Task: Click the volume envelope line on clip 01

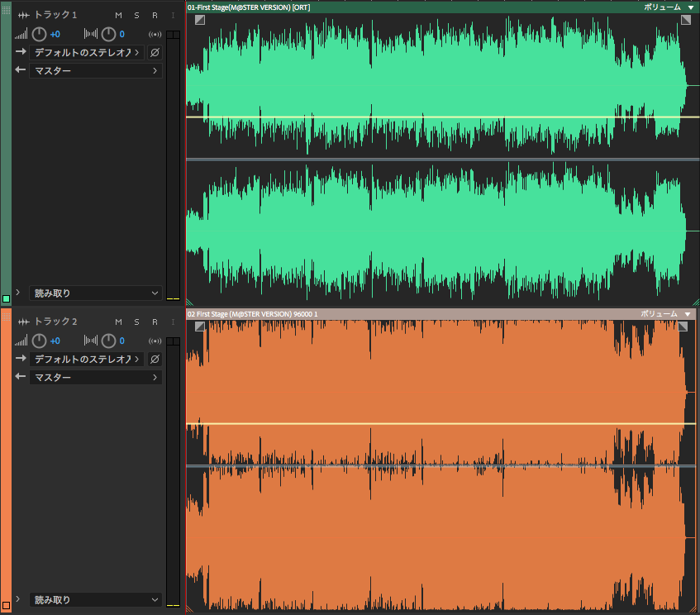Action: (443, 117)
